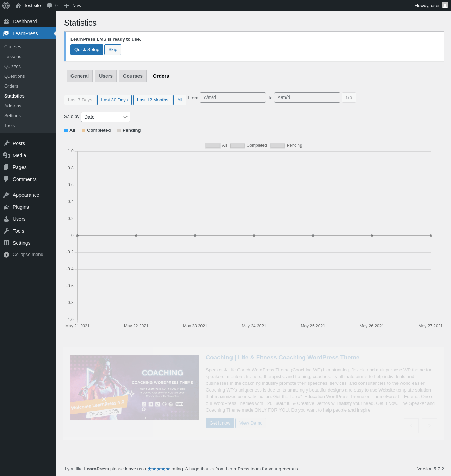Viewport: 451px width, 476px height.
Task: Click the Media icon in sidebar
Action: click(x=6, y=155)
